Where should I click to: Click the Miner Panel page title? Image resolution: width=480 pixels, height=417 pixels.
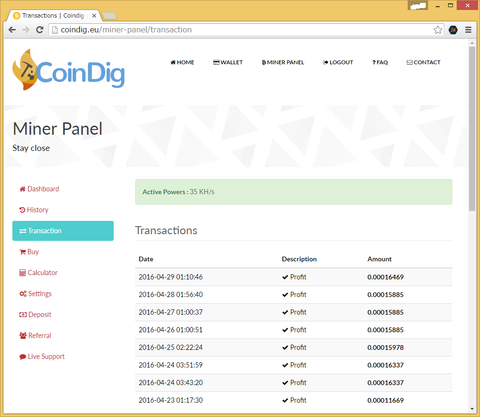pyautogui.click(x=57, y=129)
